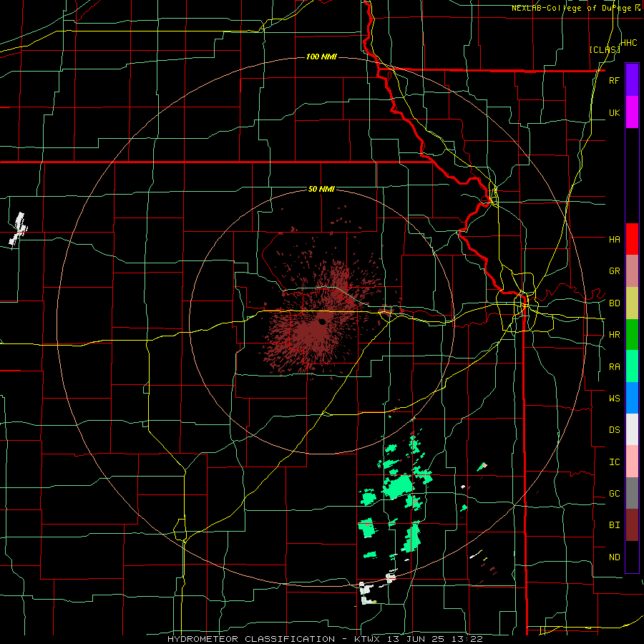Pick the dark green HR legend swatch
The height and width of the screenshot is (644, 644).
click(x=632, y=335)
